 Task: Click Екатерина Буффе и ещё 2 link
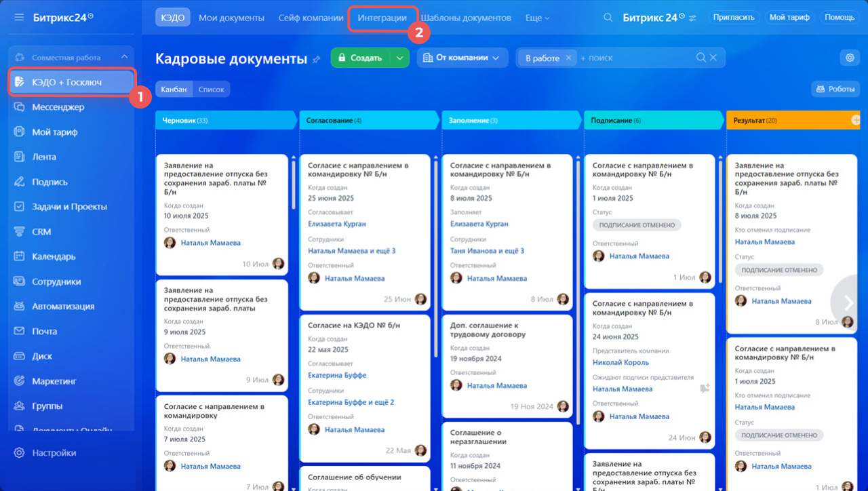351,402
